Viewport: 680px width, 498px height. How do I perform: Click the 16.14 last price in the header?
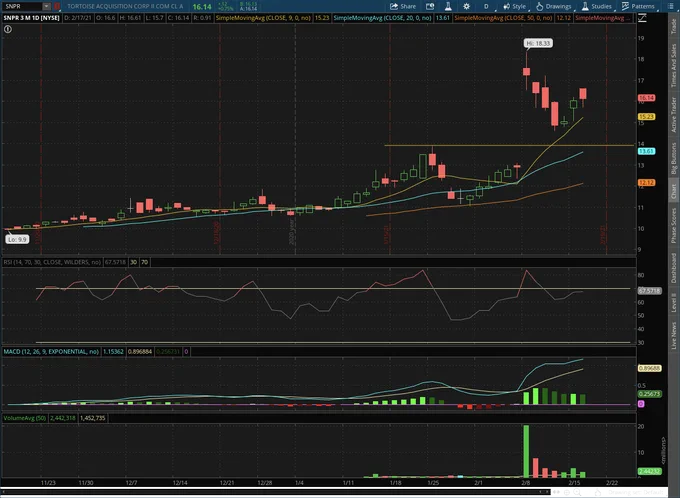(x=202, y=7)
